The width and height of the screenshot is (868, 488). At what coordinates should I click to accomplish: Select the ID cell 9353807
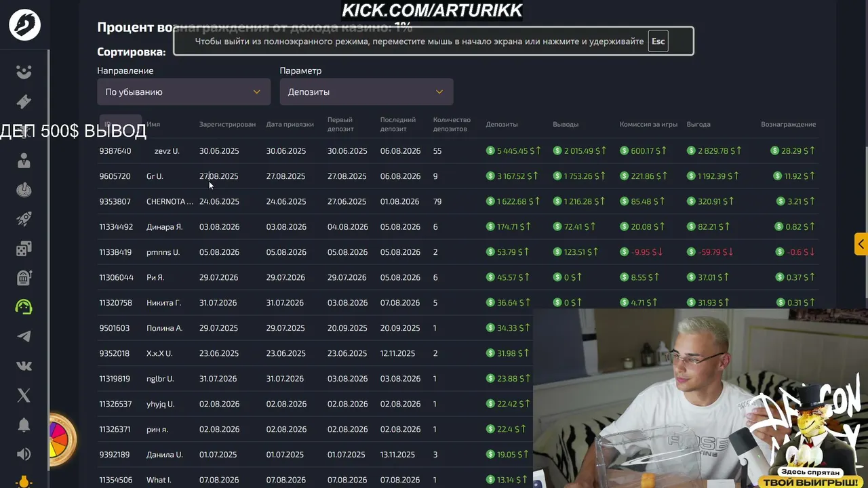coord(115,202)
